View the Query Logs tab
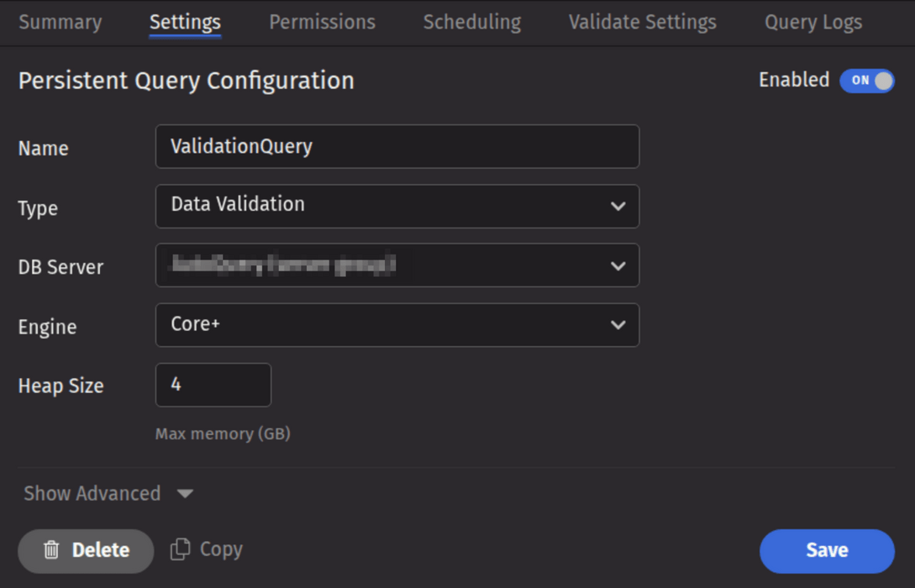This screenshot has width=915, height=588. (x=812, y=23)
